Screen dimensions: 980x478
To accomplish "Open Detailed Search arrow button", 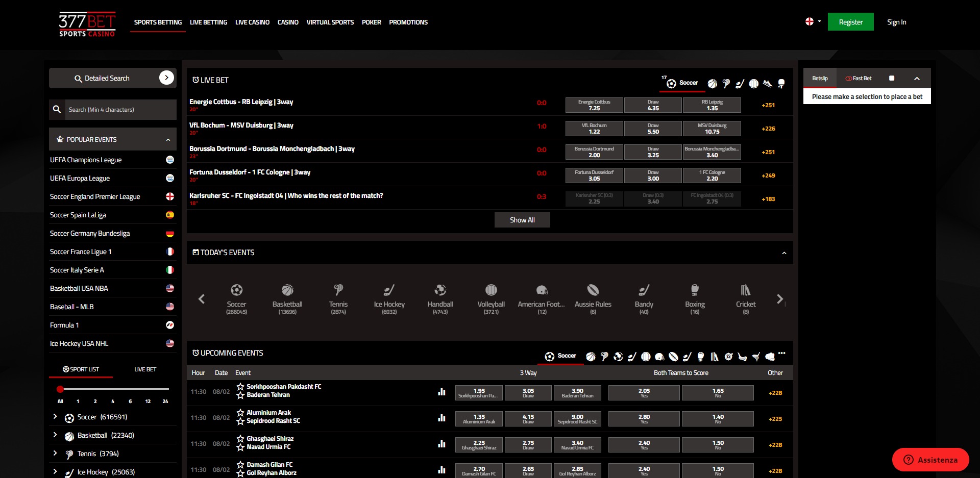I will click(166, 78).
